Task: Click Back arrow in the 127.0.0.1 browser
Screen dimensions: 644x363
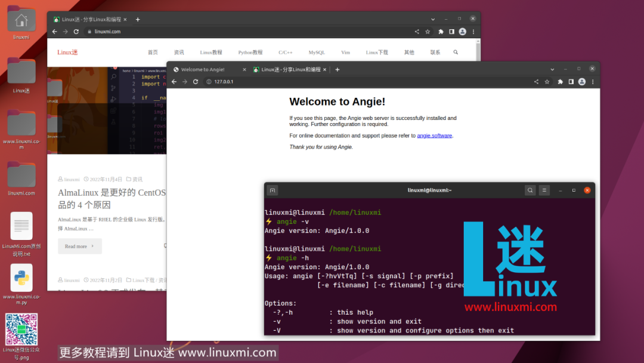Action: tap(174, 82)
